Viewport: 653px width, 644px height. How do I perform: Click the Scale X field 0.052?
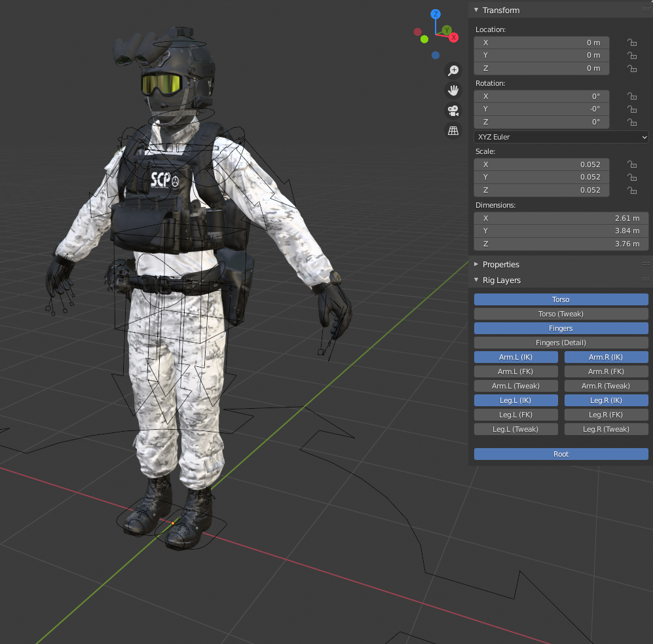[542, 164]
